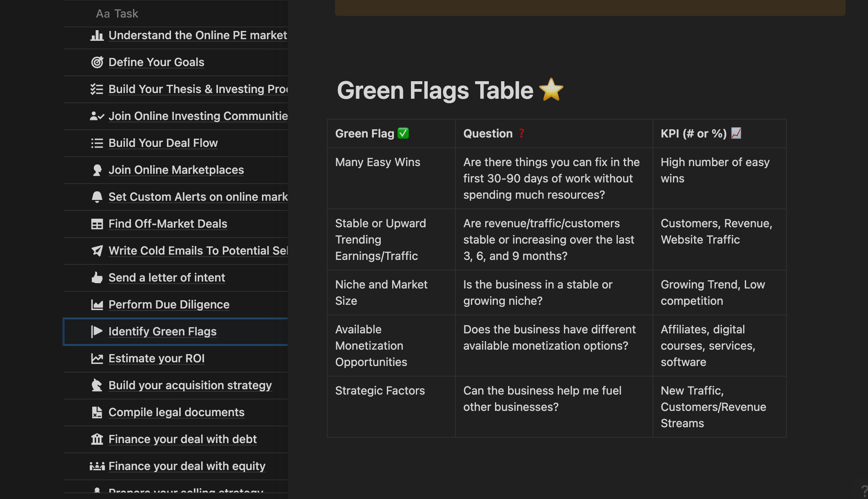
Task: Click the person-check icon beside Join Online Investing Communities
Action: tap(97, 116)
